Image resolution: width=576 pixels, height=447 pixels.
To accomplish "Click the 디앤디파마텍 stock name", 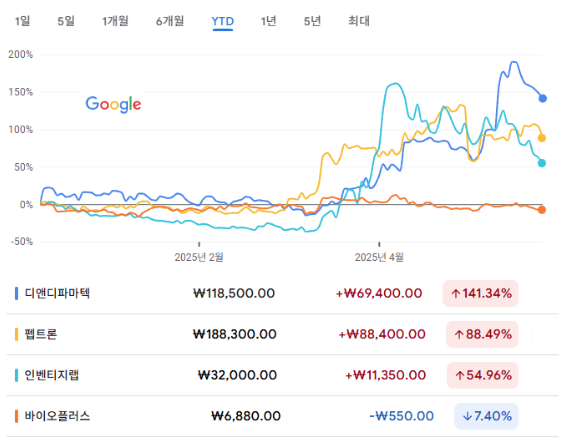I will [57, 293].
